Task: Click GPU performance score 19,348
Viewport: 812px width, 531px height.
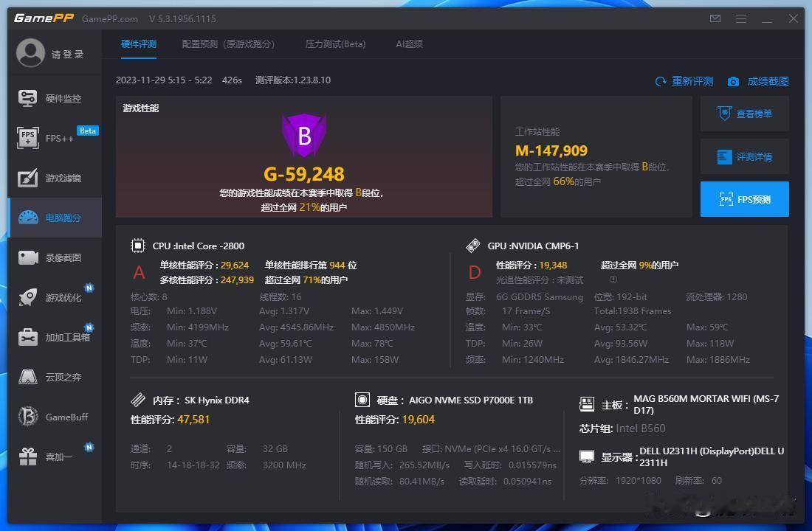Action: 553,265
